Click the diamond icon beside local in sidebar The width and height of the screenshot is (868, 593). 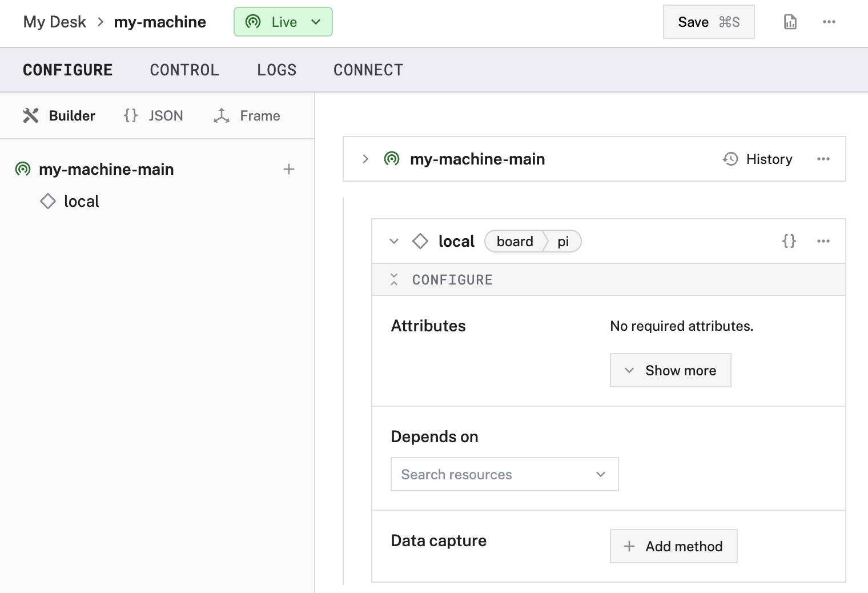(x=48, y=201)
